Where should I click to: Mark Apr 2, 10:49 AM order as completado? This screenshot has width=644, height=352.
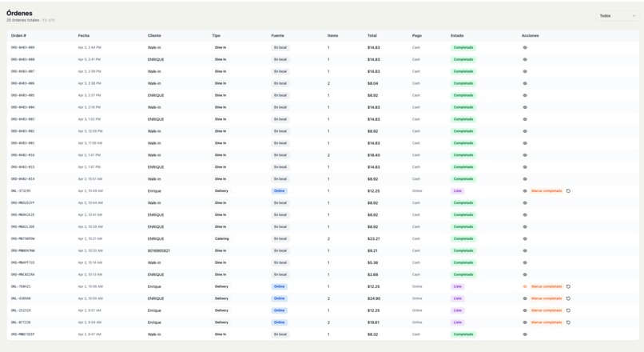point(547,191)
